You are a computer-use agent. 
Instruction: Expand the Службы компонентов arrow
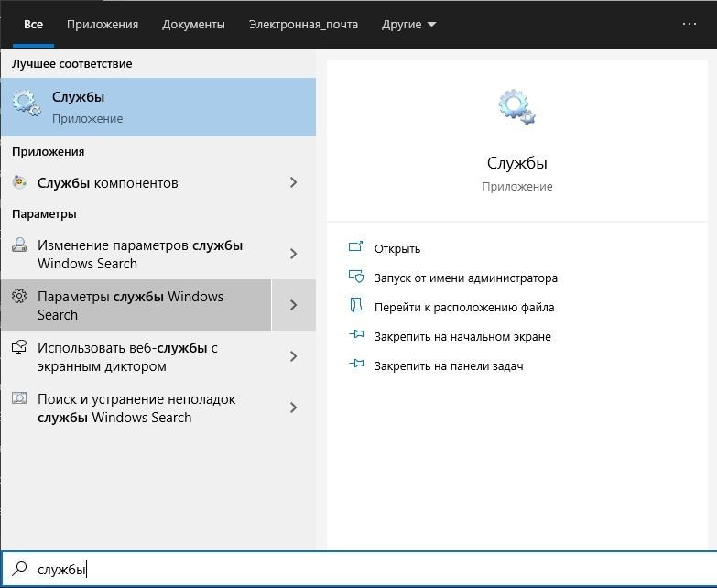pos(293,182)
